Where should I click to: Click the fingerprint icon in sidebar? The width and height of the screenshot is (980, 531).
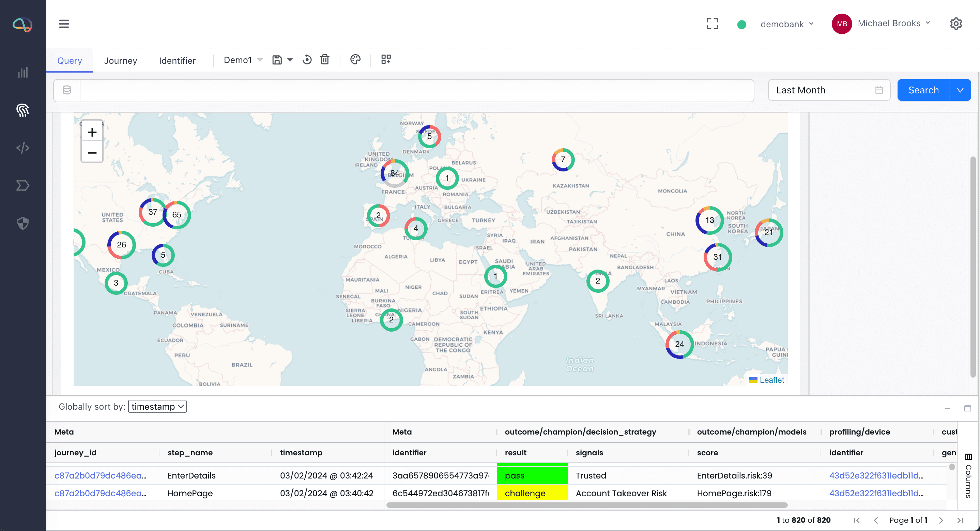point(23,110)
